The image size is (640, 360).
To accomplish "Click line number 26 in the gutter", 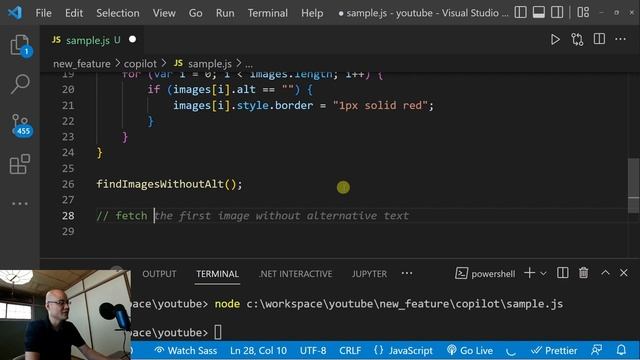I will [68, 184].
